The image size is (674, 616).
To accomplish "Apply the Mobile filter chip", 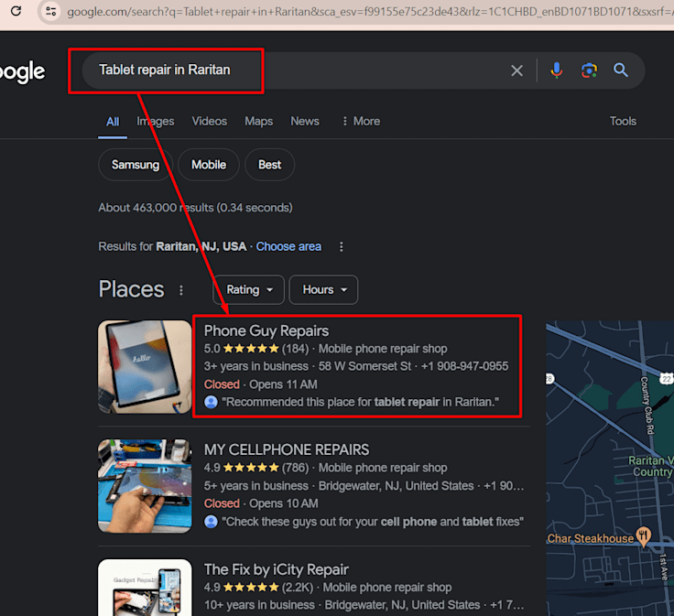I will coord(209,165).
